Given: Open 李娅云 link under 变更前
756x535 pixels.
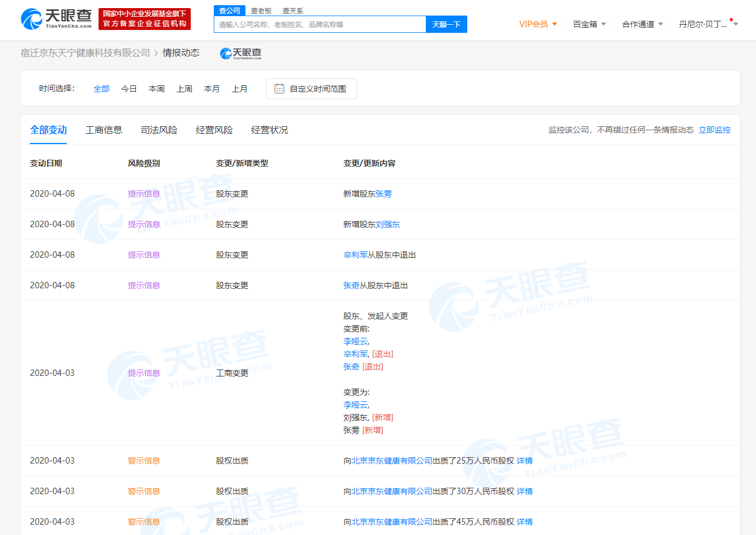Looking at the screenshot, I should 356,341.
